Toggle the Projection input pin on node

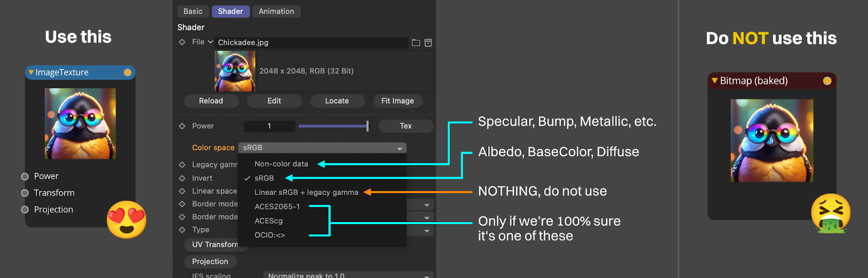click(25, 210)
